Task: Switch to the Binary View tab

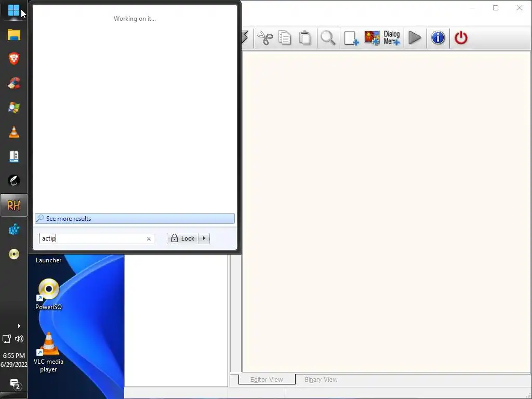Action: tap(321, 379)
